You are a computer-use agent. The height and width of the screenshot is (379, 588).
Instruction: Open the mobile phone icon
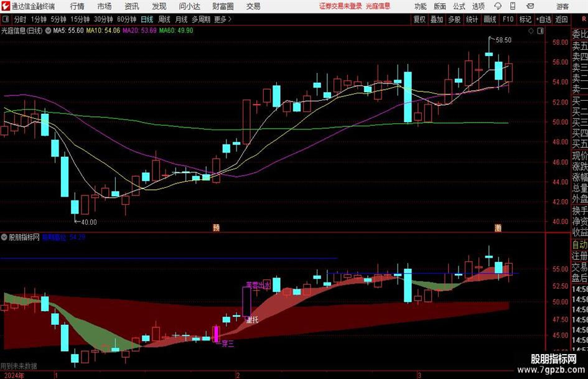click(x=513, y=6)
